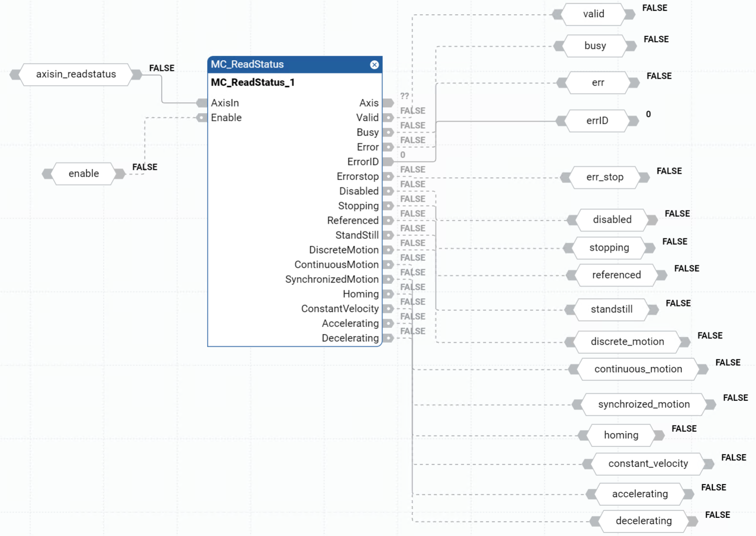Select the axisin_readstatus variable tag
This screenshot has height=536, width=756.
coord(76,74)
